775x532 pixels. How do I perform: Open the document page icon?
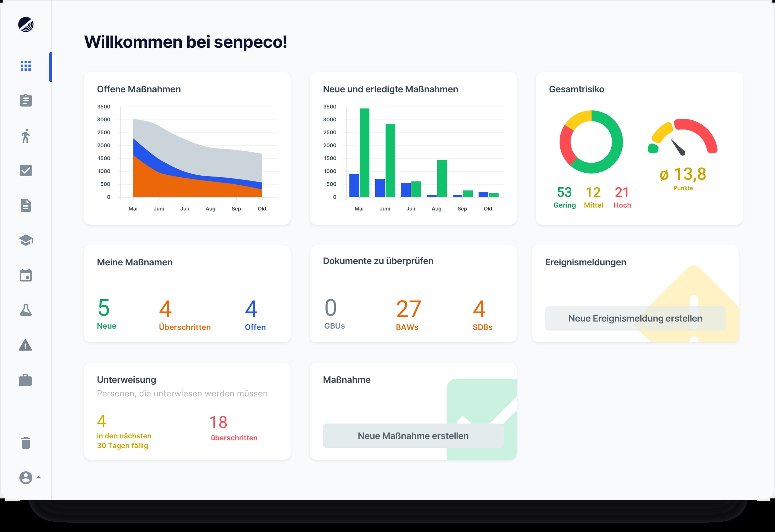tap(26, 205)
